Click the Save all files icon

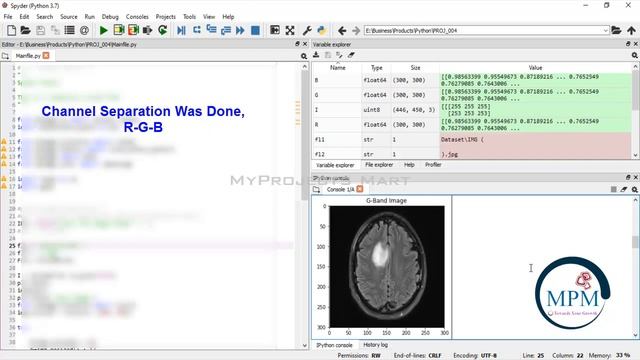click(x=55, y=30)
